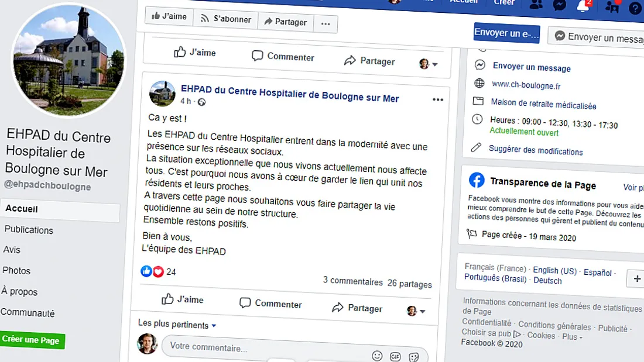Viewport: 644px width, 362px height.
Task: Expand the Les plus pertinents sort dropdown
Action: (177, 324)
